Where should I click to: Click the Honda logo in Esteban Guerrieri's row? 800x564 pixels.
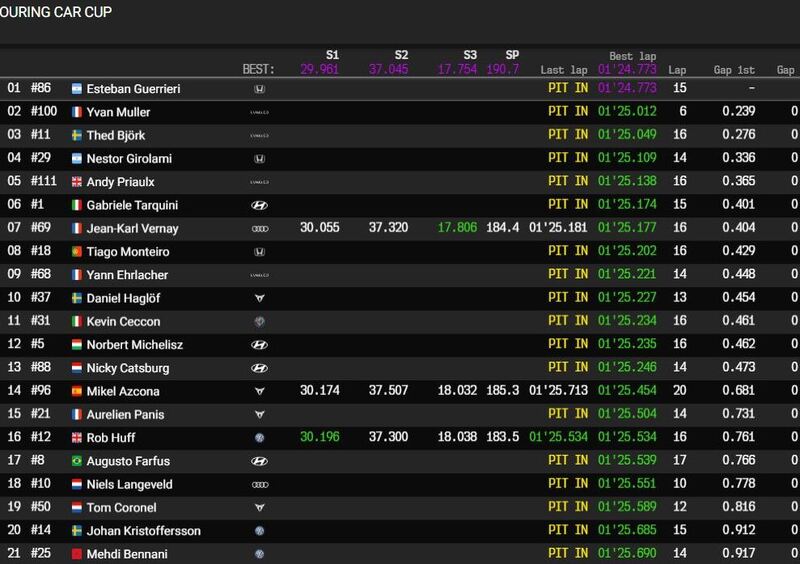(x=259, y=89)
